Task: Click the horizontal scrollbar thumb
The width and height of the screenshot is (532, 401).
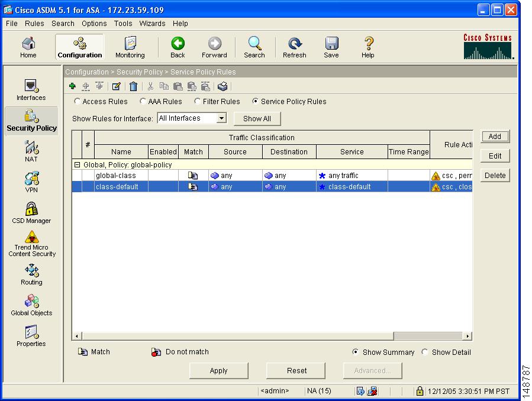Action: tap(238, 336)
